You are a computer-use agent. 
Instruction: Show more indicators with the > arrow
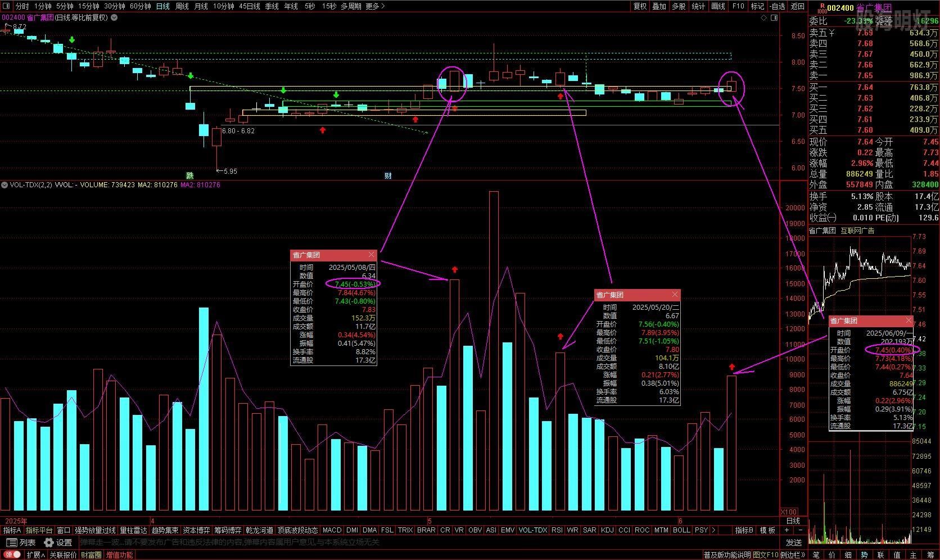point(713,530)
